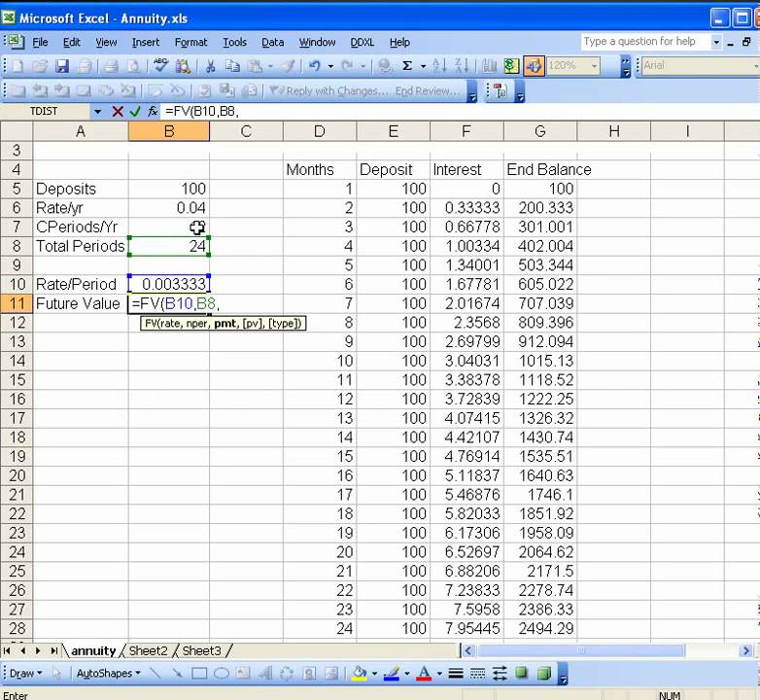
Task: Open the Data menu
Action: pyautogui.click(x=272, y=43)
